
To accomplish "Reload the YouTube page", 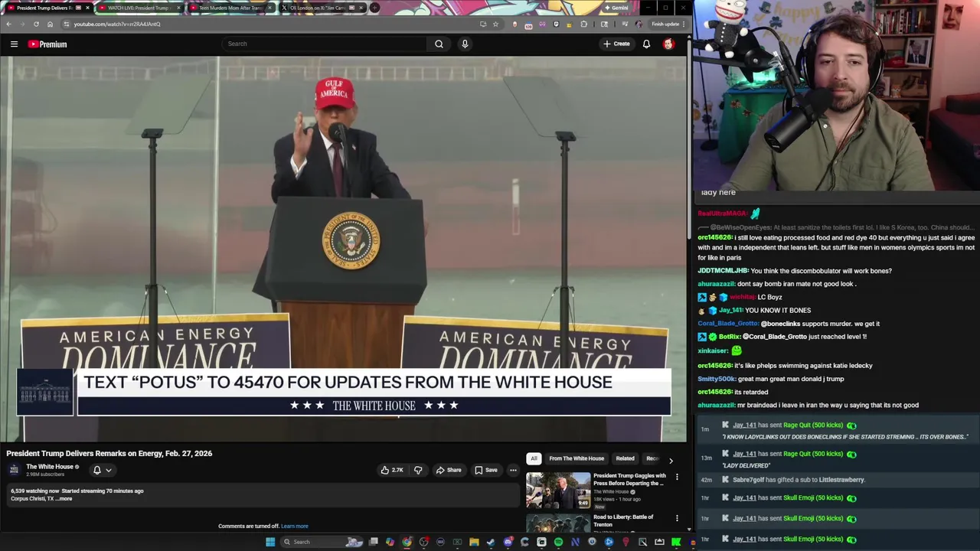I will 36,24.
